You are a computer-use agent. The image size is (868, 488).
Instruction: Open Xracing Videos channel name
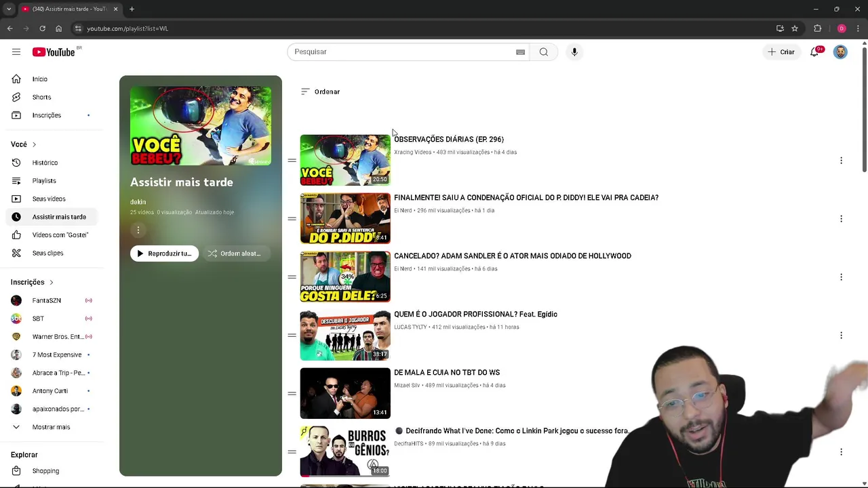tap(413, 152)
